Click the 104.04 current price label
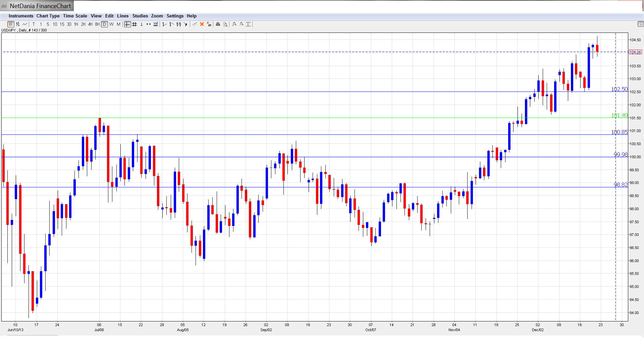The height and width of the screenshot is (362, 644). [635, 52]
